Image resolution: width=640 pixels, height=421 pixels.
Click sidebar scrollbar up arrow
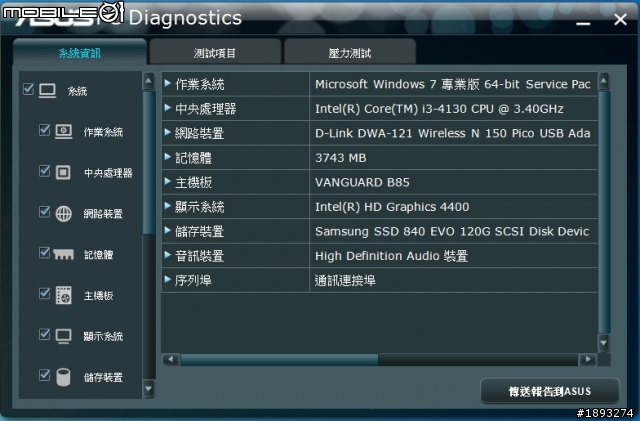click(x=149, y=81)
